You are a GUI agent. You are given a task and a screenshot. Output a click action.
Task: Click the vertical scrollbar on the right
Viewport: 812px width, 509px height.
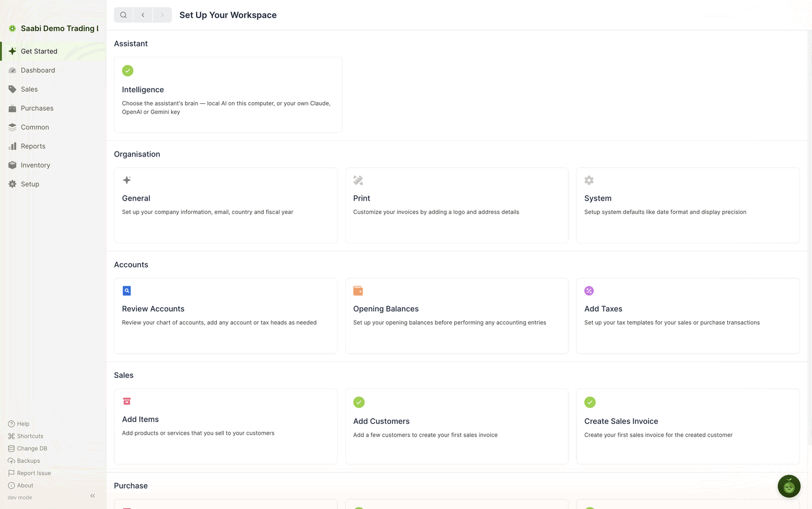tap(810, 238)
